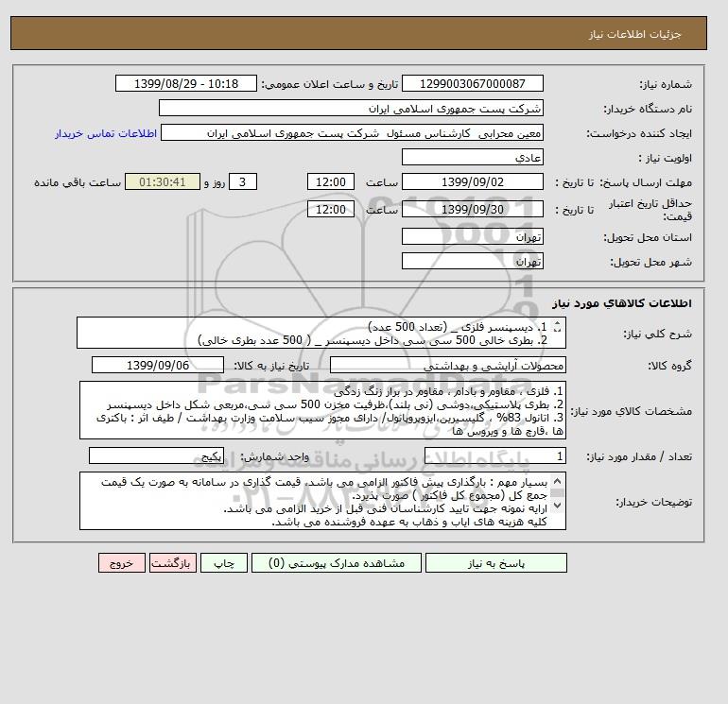Viewport: 728px width, 704px height.
Task: Click the 'حداقل تاریخ اعتبار قیمت:' label
Action: pyautogui.click(x=650, y=210)
